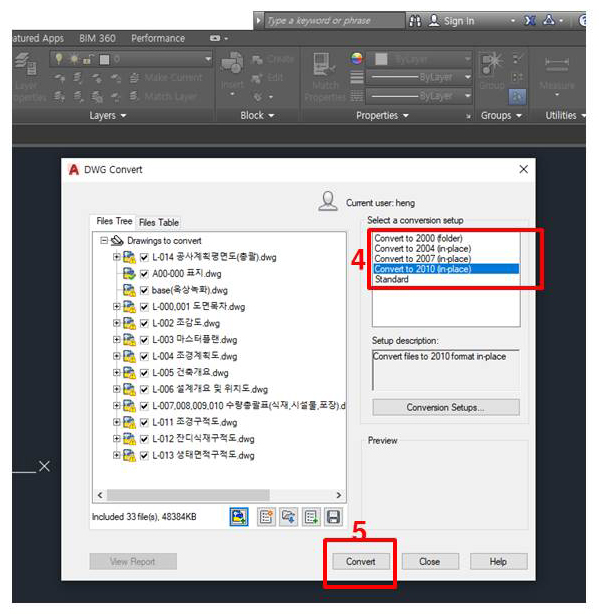Click the keyword or phrase search field
Screen dimensions: 599x614
(x=335, y=20)
